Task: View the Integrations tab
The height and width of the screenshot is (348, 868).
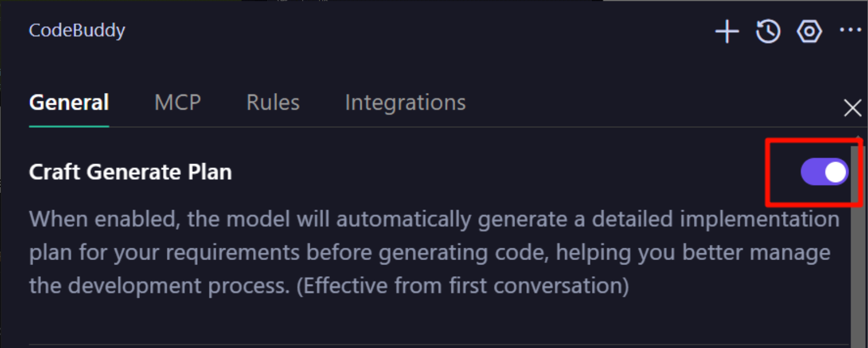Action: (x=405, y=102)
